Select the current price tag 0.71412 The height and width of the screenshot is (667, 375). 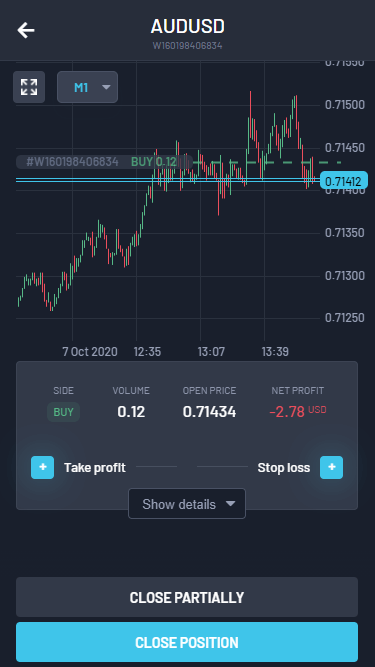344,182
